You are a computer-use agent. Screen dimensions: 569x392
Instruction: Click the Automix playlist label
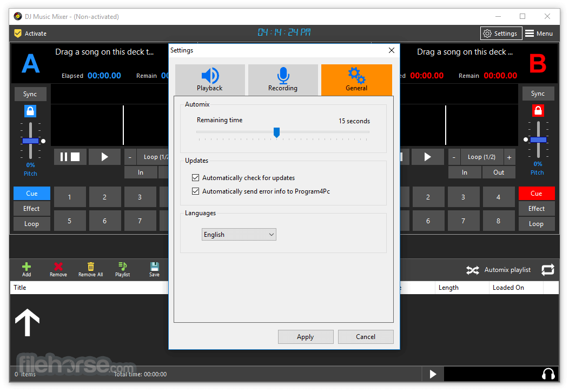(x=507, y=270)
